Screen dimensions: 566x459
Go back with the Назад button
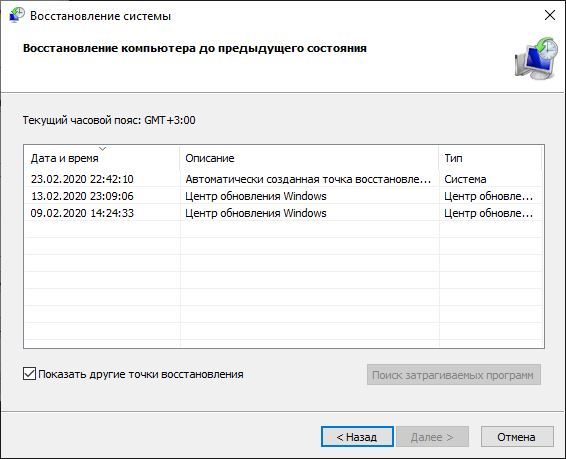357,437
